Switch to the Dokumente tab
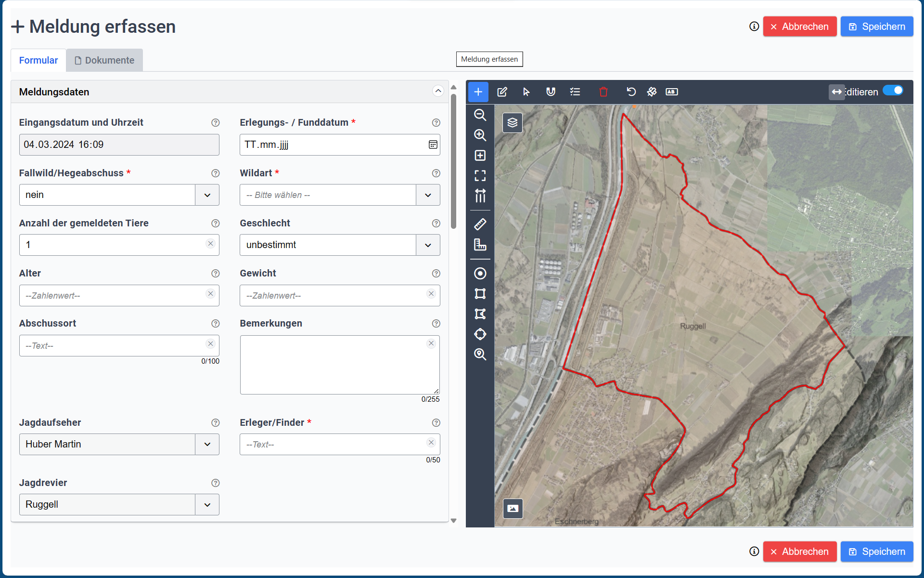The height and width of the screenshot is (578, 924). pos(104,60)
